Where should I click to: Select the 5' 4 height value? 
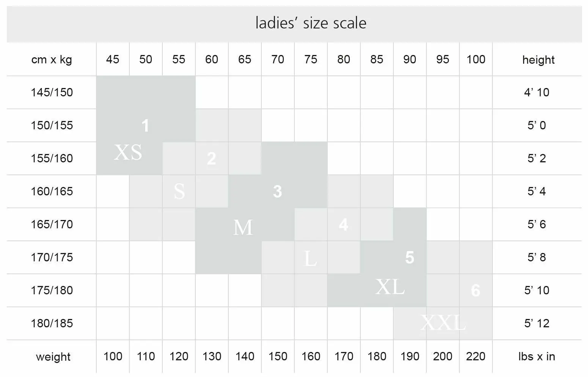tap(536, 191)
